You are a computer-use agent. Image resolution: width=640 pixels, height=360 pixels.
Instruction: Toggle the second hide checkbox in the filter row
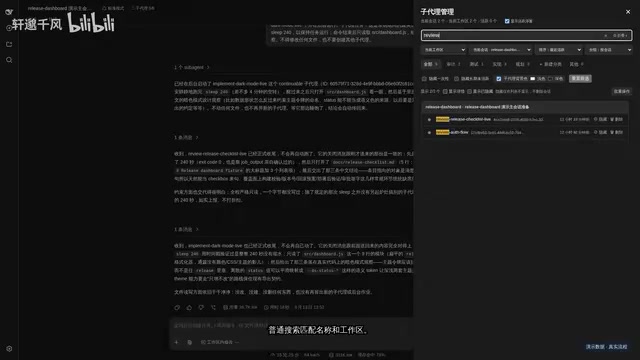pos(457,79)
